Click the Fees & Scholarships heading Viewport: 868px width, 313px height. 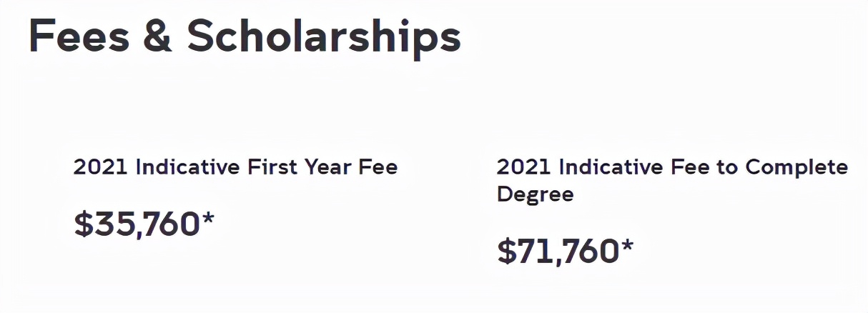[245, 37]
